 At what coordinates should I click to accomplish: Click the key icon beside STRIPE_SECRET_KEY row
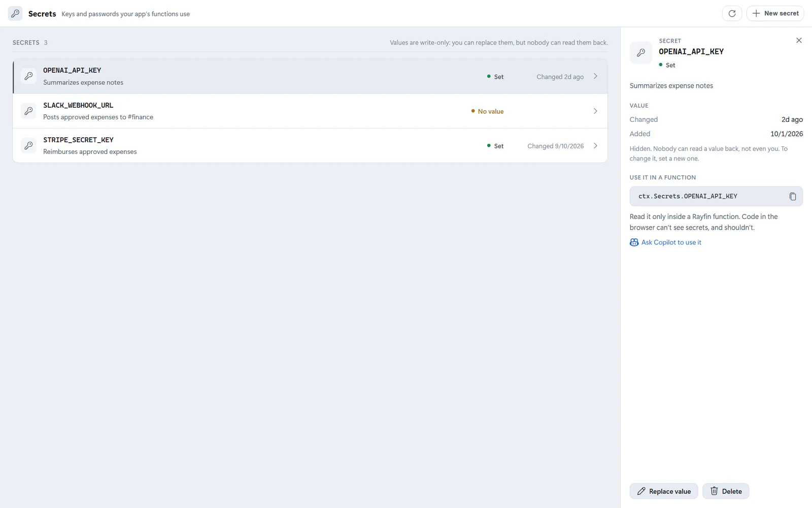[28, 145]
